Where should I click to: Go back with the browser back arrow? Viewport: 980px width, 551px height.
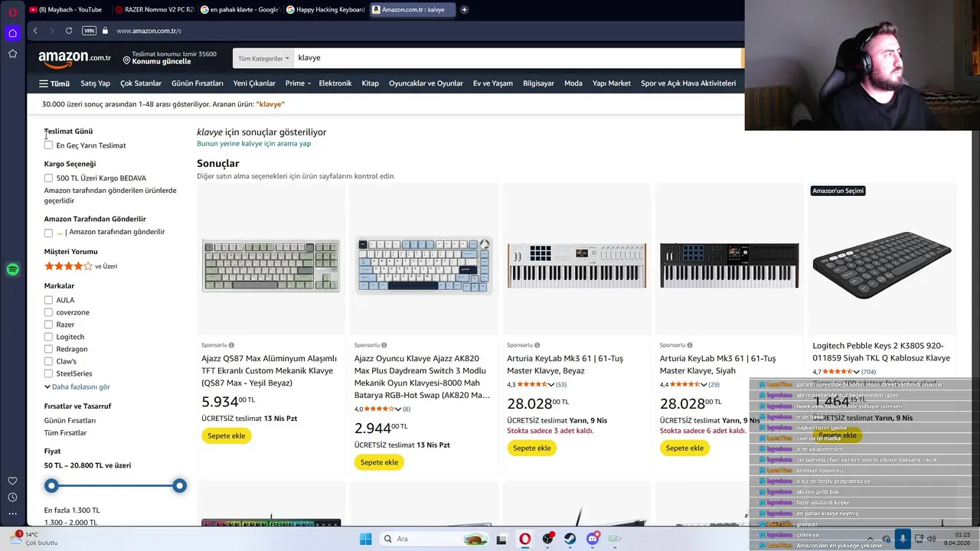click(x=35, y=31)
